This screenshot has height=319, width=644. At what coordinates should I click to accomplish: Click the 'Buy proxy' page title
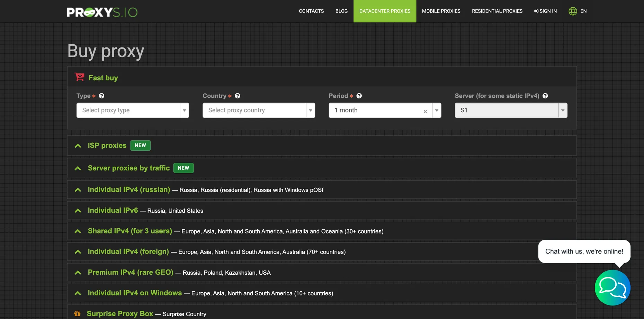point(106,51)
